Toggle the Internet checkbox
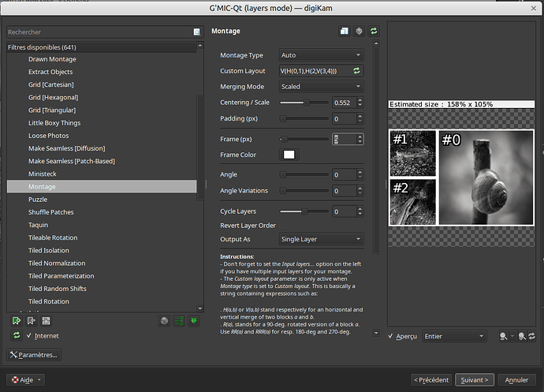The height and width of the screenshot is (392, 544). [x=29, y=335]
